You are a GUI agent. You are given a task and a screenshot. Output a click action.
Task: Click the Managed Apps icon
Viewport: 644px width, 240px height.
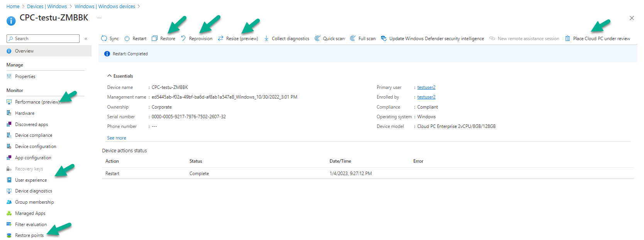9,213
